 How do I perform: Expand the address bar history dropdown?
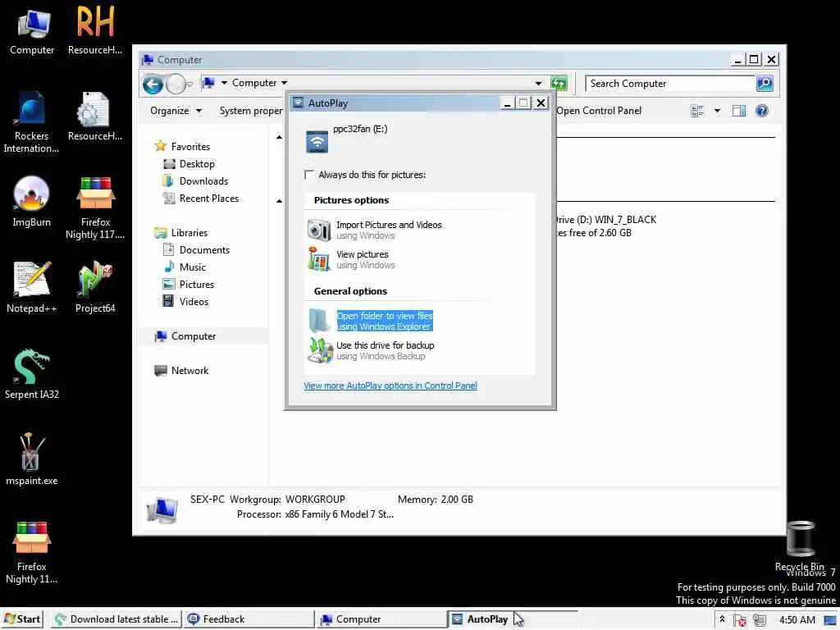pyautogui.click(x=538, y=83)
